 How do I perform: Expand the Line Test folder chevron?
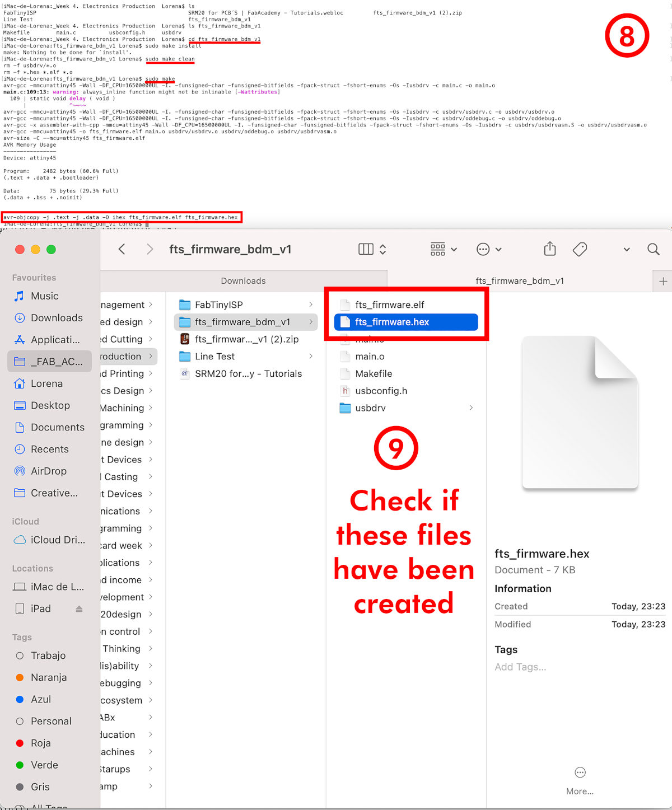tap(311, 356)
